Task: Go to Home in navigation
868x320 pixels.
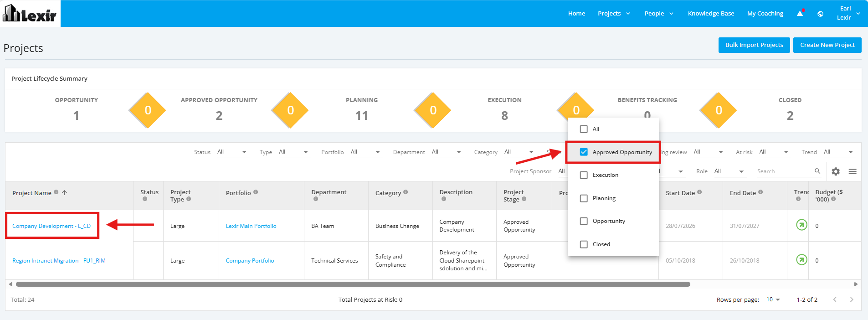Action: 576,13
